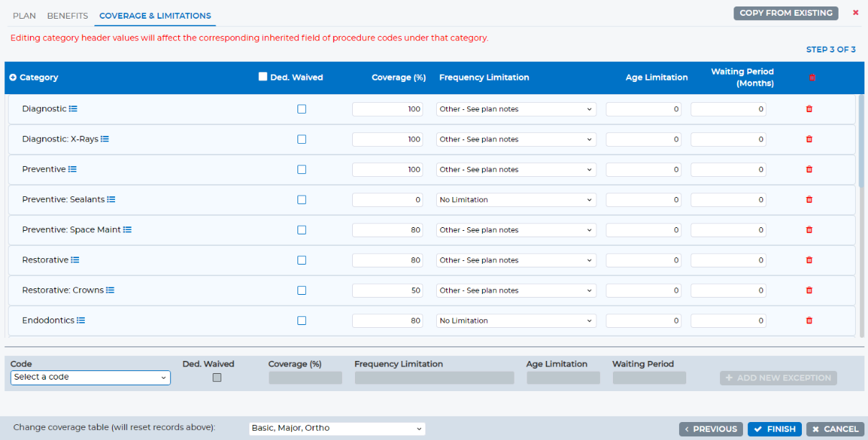Delete the Diagnostic: X-Rays row
Image resolution: width=868 pixels, height=440 pixels.
pyautogui.click(x=809, y=139)
